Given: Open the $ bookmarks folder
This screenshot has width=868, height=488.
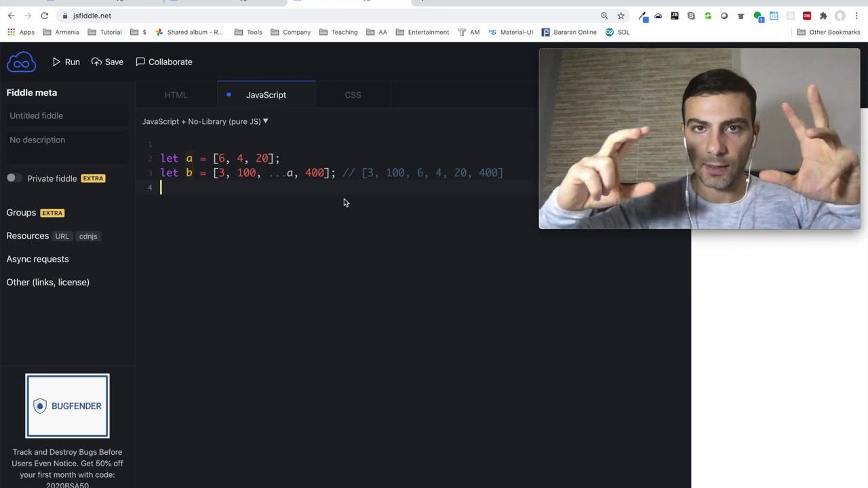Looking at the screenshot, I should pos(138,32).
